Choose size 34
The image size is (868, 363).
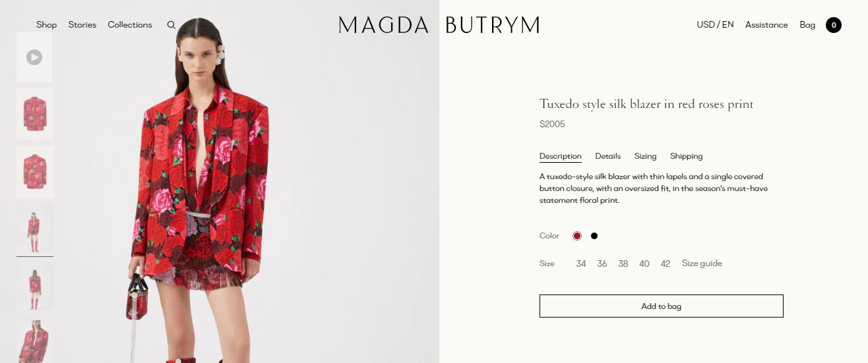[x=581, y=264]
